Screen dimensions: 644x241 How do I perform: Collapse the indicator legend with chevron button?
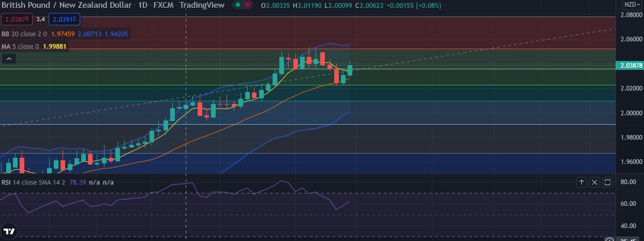click(9, 59)
